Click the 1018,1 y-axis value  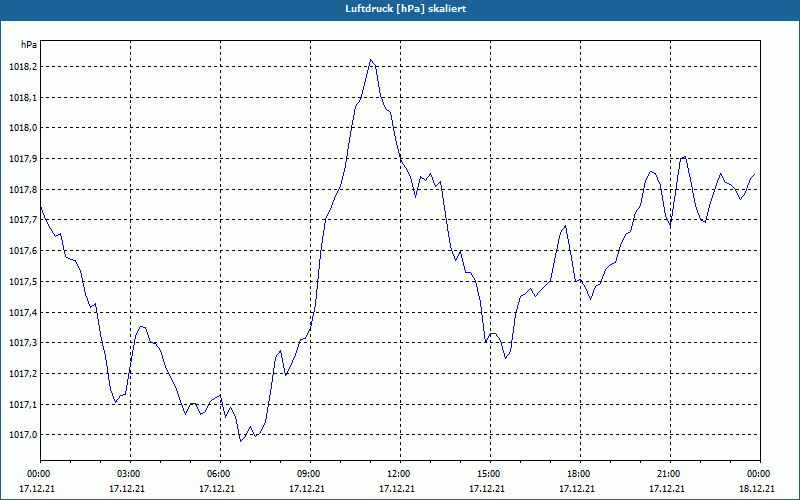pyautogui.click(x=23, y=97)
